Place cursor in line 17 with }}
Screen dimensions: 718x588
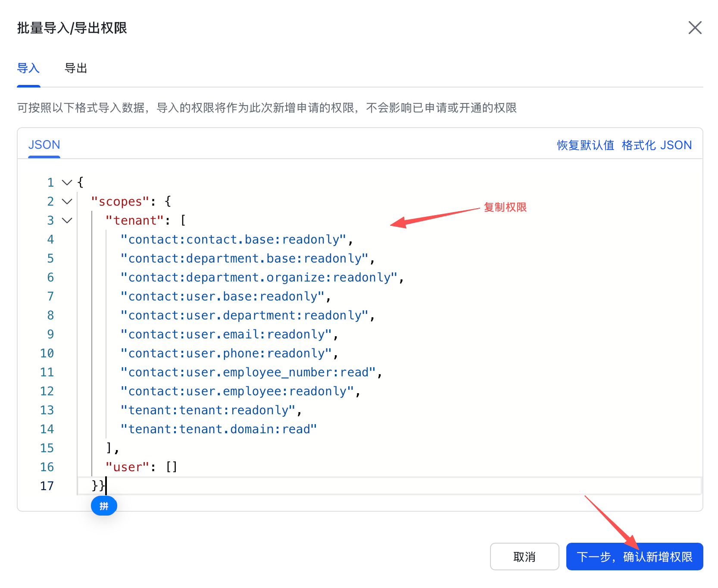390,486
